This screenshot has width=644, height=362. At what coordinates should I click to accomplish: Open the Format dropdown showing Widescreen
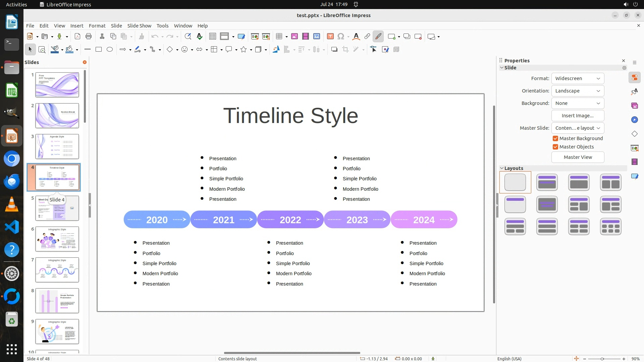pyautogui.click(x=578, y=78)
